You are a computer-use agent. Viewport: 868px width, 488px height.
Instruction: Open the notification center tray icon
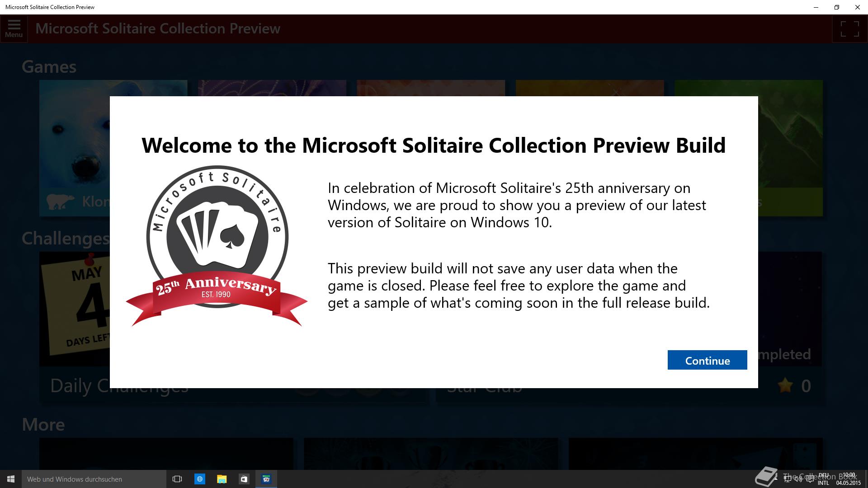tap(810, 479)
